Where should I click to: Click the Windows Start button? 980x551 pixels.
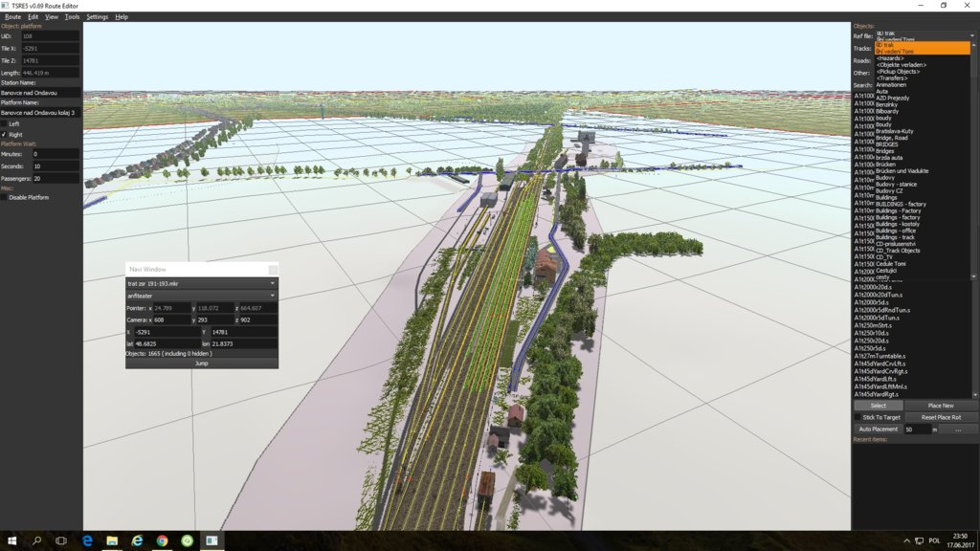tap(11, 540)
